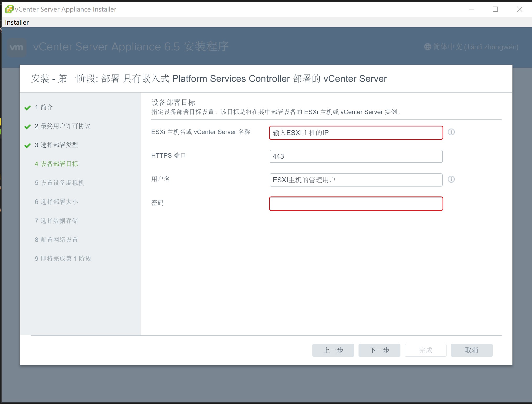Viewport: 532px width, 404px height.
Task: Click the 下一步 button
Action: (x=379, y=350)
